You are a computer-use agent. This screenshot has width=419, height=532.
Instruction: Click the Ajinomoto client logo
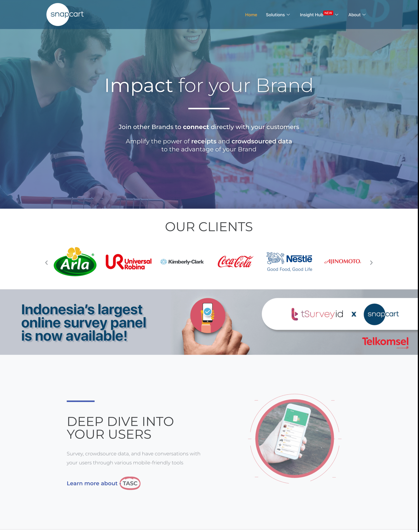pos(343,261)
